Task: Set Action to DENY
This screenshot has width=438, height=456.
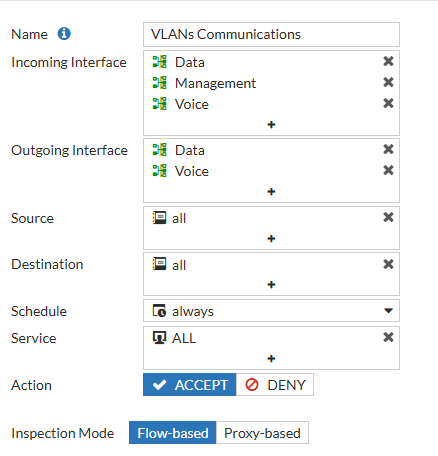Action: 275,385
